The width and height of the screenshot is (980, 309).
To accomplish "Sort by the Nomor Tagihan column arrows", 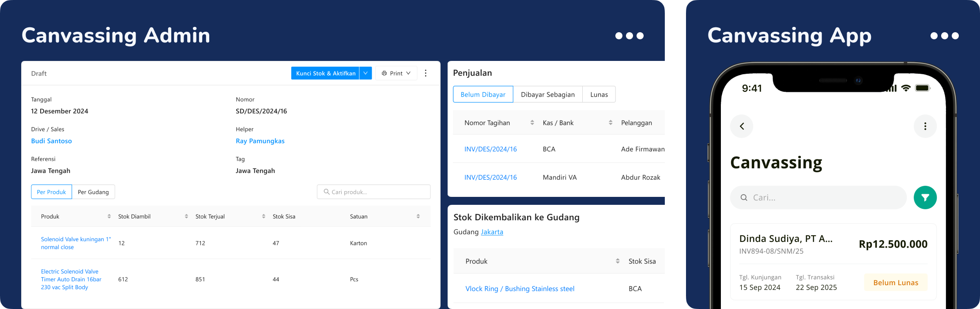I will 532,123.
